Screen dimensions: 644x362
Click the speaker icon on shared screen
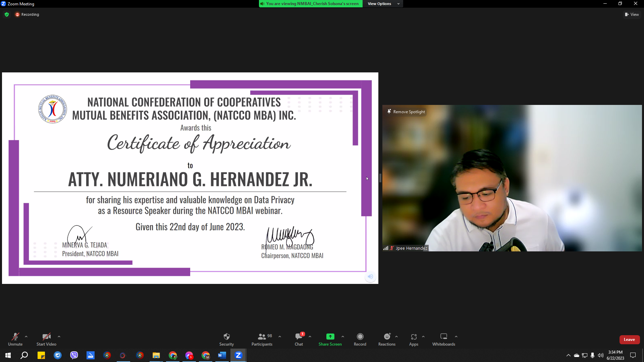pyautogui.click(x=370, y=277)
